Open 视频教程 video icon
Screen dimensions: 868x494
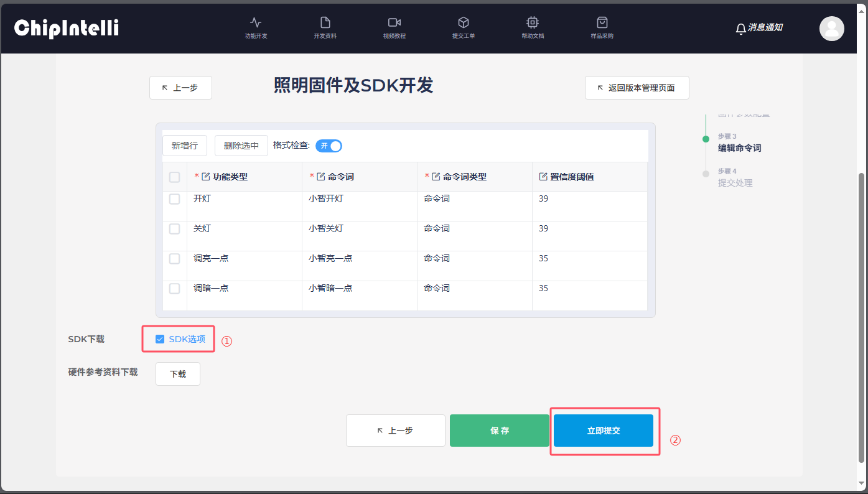[x=394, y=22]
